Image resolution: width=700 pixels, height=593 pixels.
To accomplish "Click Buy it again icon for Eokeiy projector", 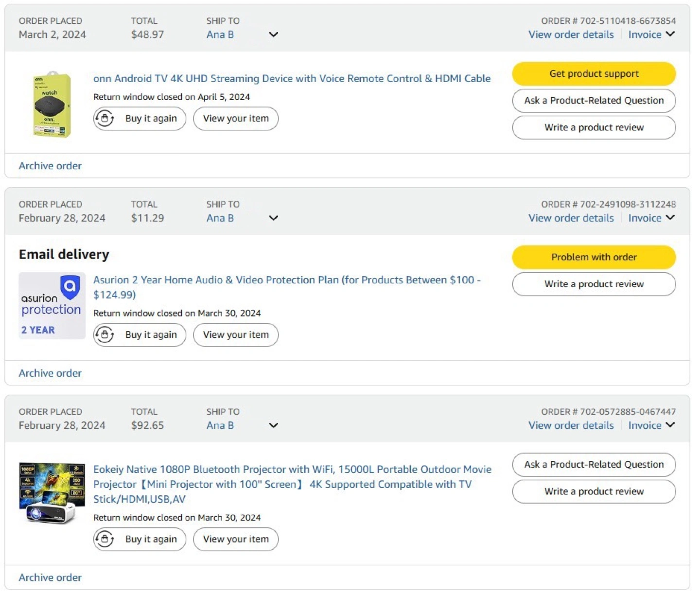I will pos(105,539).
